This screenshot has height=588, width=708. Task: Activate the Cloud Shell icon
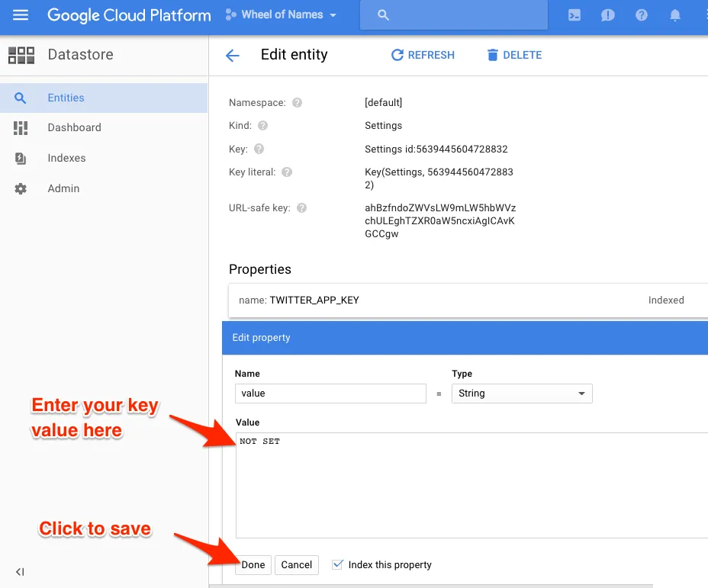pos(574,15)
